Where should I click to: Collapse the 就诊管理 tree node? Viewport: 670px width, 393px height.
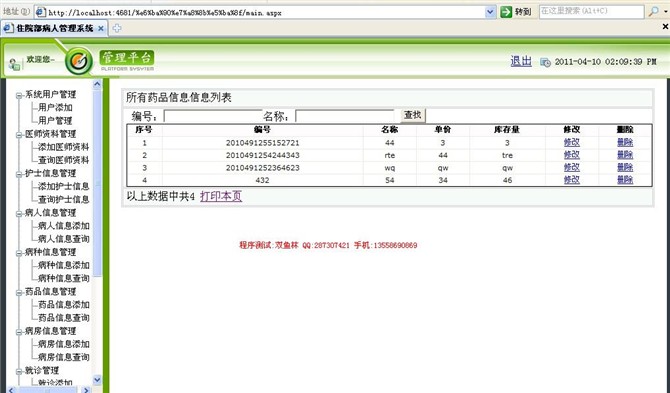point(19,371)
